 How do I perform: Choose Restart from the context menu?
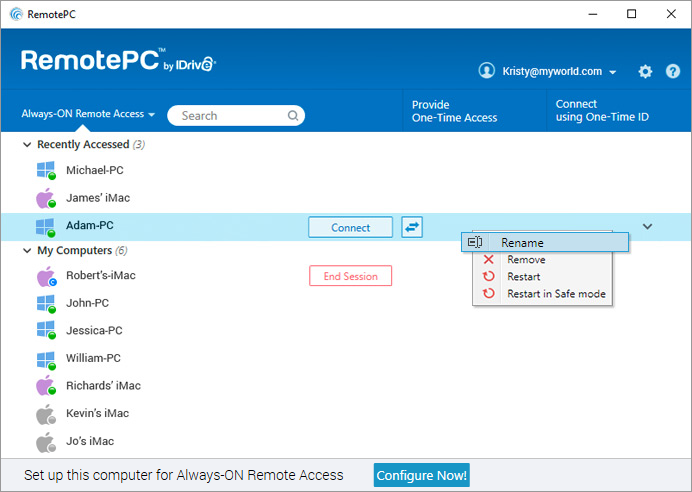(542, 277)
